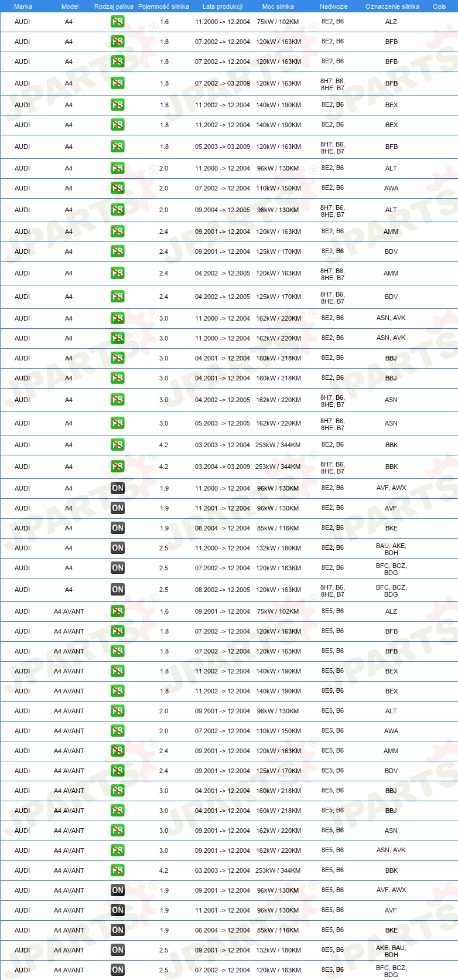This screenshot has height=980, width=458.
Task: Click the ON diesel icon for A4 1.9 BKE
Action: tap(118, 528)
